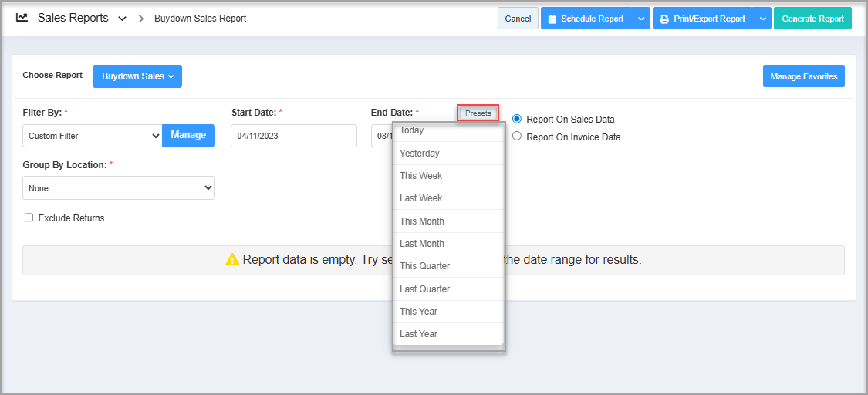Open Print/Export Report dropdown arrow
This screenshot has width=868, height=395.
[762, 19]
